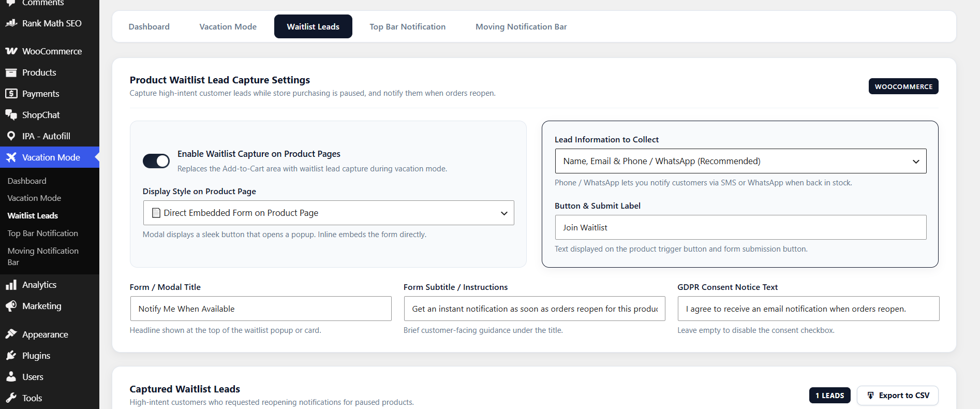Open the Top Bar Notification tab

pos(408,26)
